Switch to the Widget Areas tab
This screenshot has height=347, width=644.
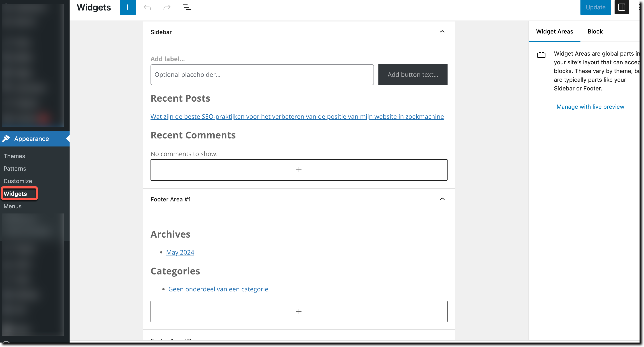coord(555,31)
